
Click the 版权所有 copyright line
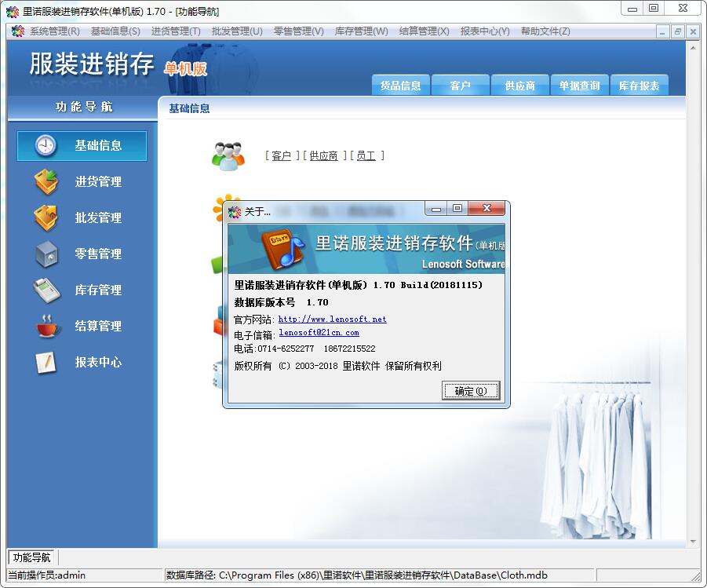pyautogui.click(x=337, y=366)
